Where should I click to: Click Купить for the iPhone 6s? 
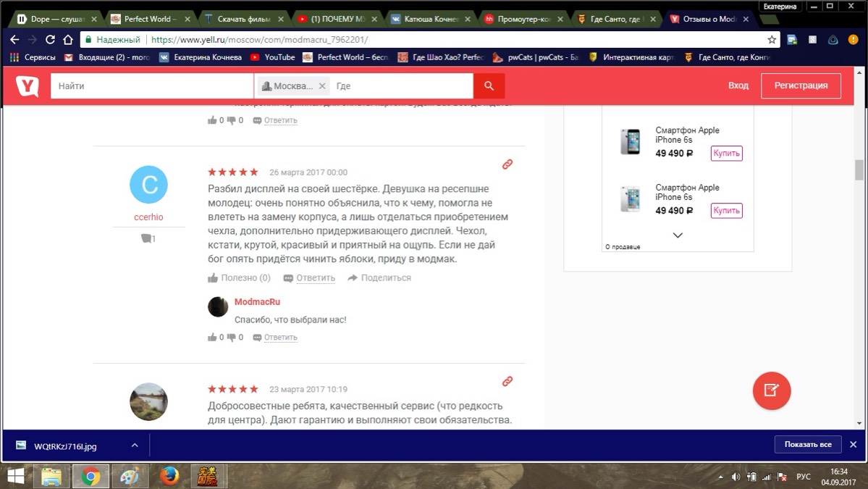[725, 153]
